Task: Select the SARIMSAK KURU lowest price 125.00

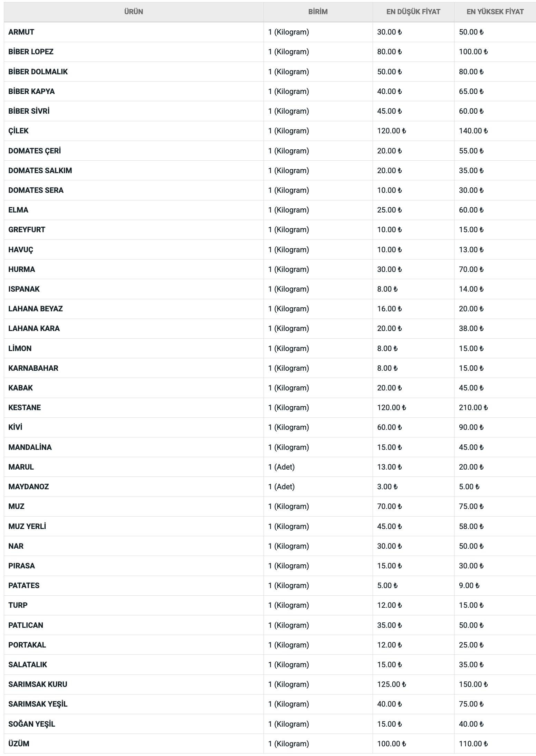Action: pyautogui.click(x=391, y=684)
